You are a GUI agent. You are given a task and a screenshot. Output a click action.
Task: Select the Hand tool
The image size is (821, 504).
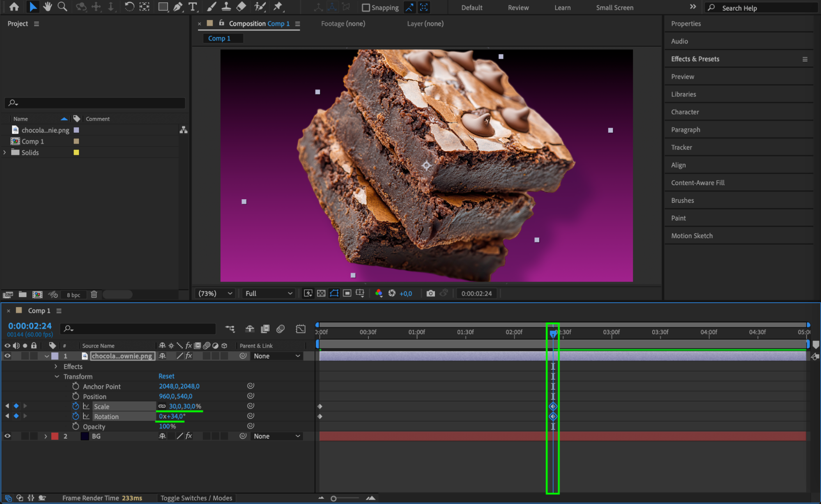[x=48, y=7]
